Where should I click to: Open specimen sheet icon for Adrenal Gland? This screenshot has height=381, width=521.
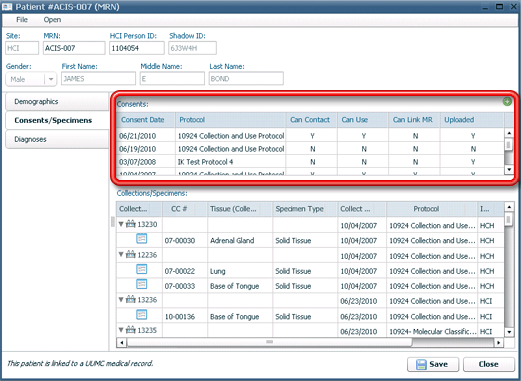tap(142, 239)
